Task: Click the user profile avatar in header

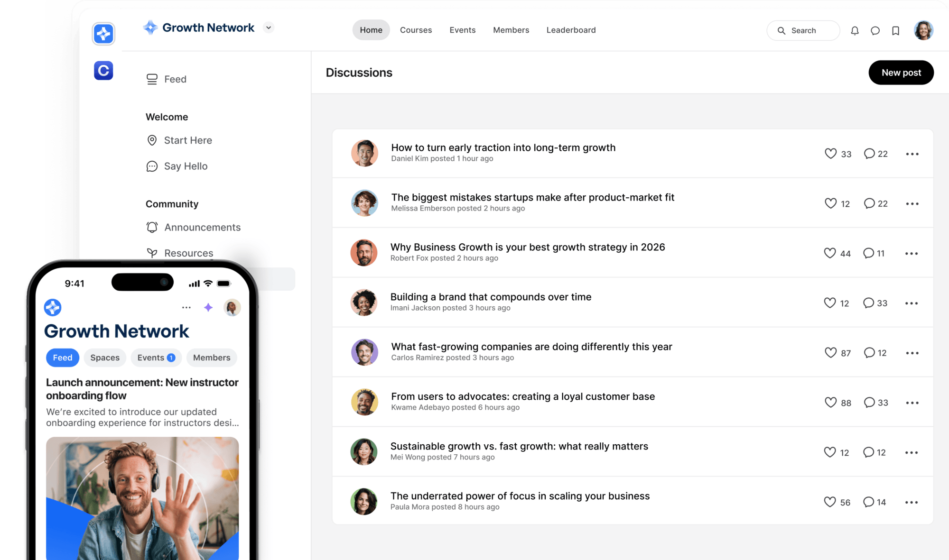Action: [923, 30]
